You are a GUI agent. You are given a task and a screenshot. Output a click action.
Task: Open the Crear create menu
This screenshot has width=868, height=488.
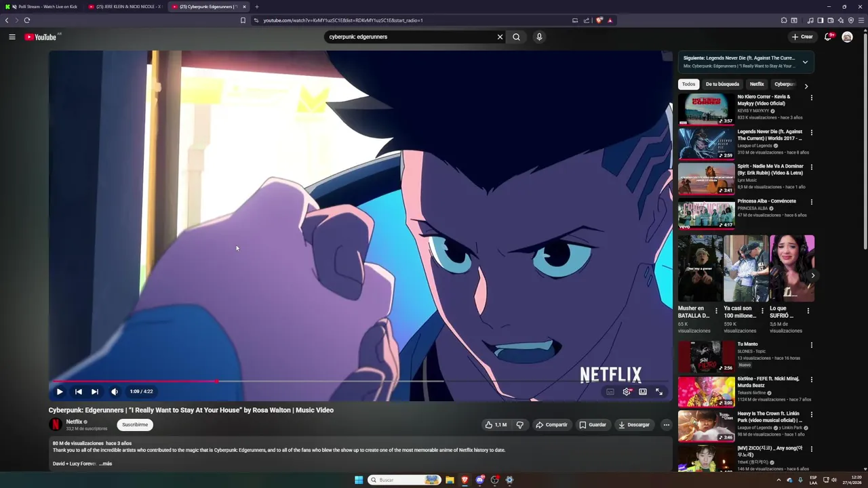coord(802,37)
